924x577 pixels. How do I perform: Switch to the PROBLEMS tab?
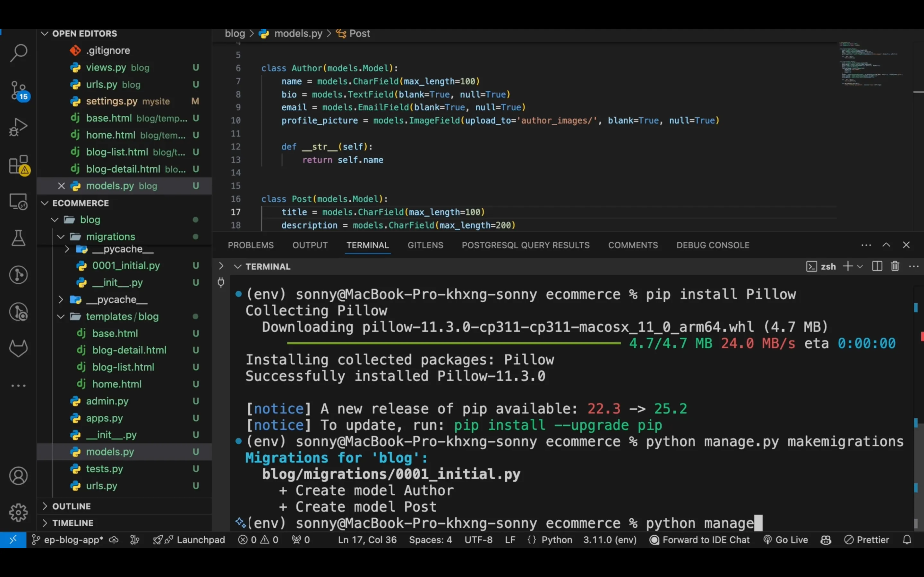[251, 245]
